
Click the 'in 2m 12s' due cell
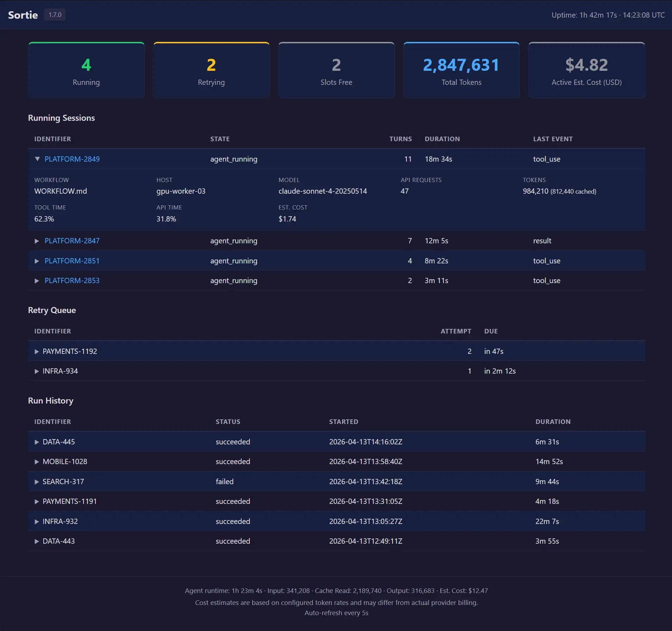click(x=500, y=371)
